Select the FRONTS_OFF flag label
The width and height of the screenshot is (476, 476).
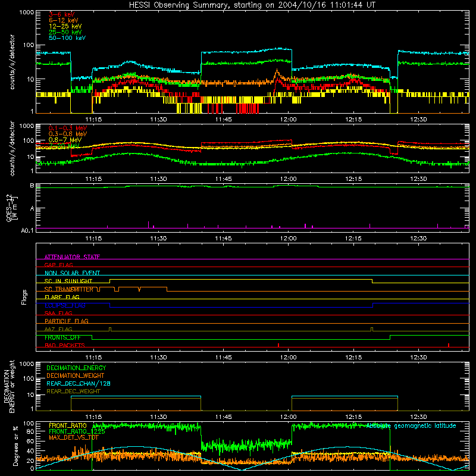click(x=62, y=337)
